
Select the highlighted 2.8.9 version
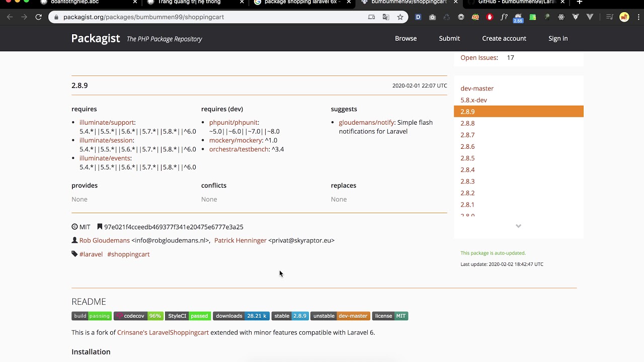pyautogui.click(x=518, y=112)
